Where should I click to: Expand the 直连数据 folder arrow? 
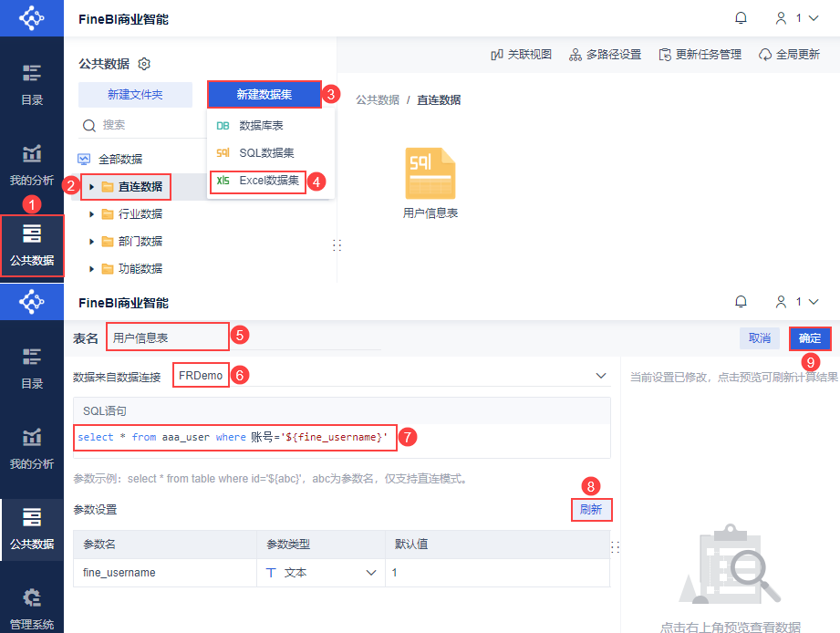91,187
